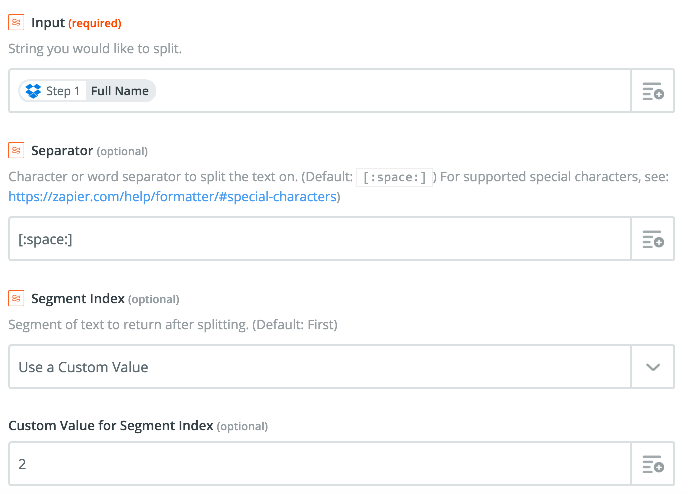Click the 'String you would like to split' description
Screen dimensions: 690x494
click(95, 48)
